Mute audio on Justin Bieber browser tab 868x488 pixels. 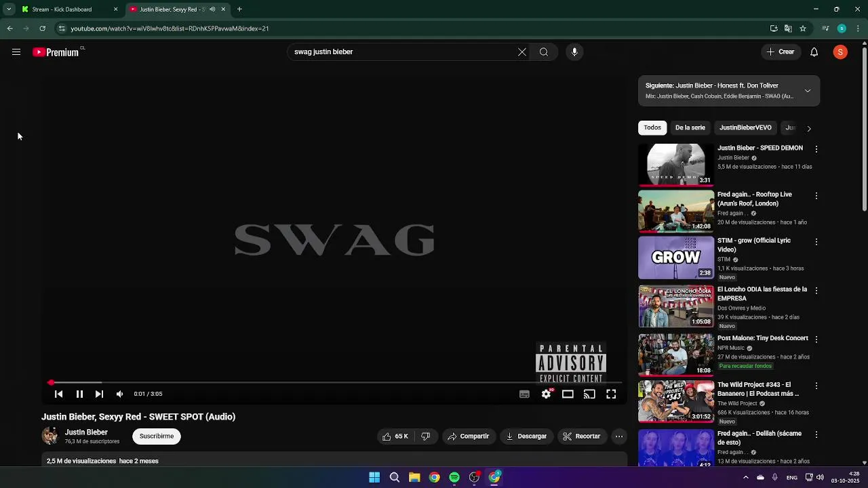[212, 9]
